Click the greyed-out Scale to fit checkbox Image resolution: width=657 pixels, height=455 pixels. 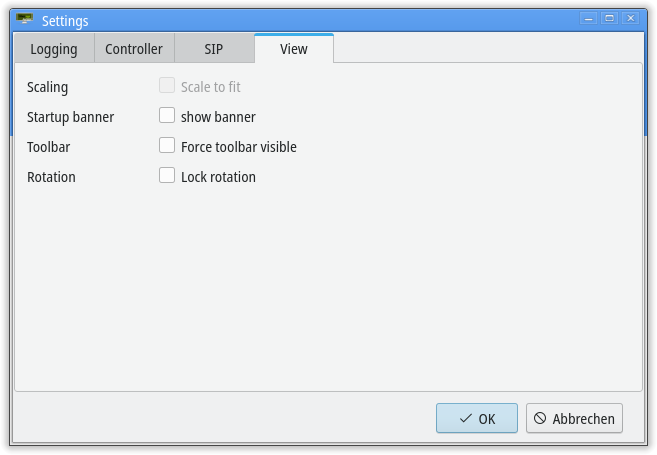tap(167, 85)
